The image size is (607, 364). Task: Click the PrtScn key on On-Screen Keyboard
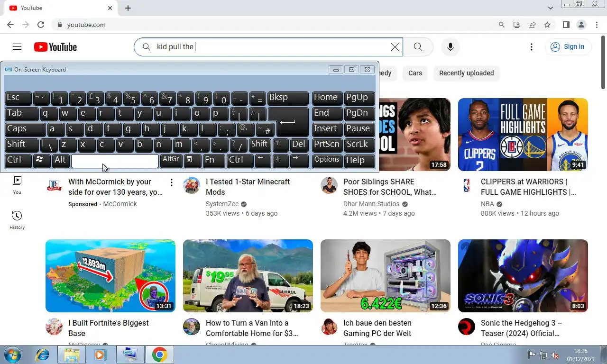pos(327,145)
